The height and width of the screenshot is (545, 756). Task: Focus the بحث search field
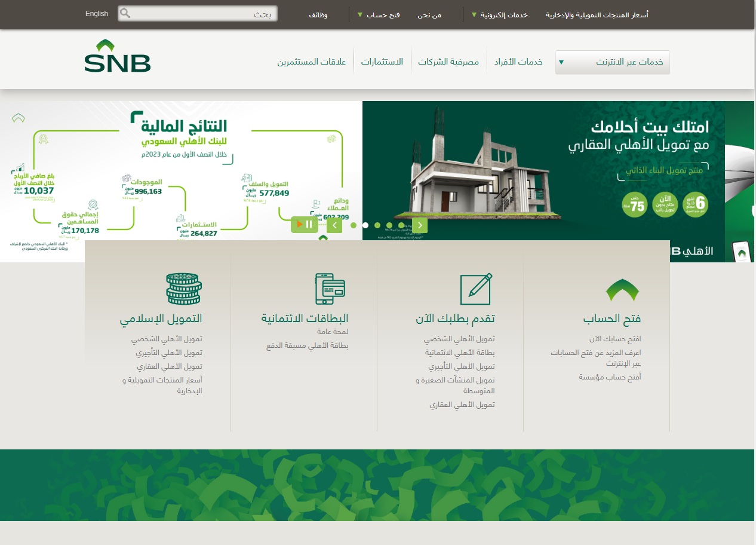click(x=198, y=14)
